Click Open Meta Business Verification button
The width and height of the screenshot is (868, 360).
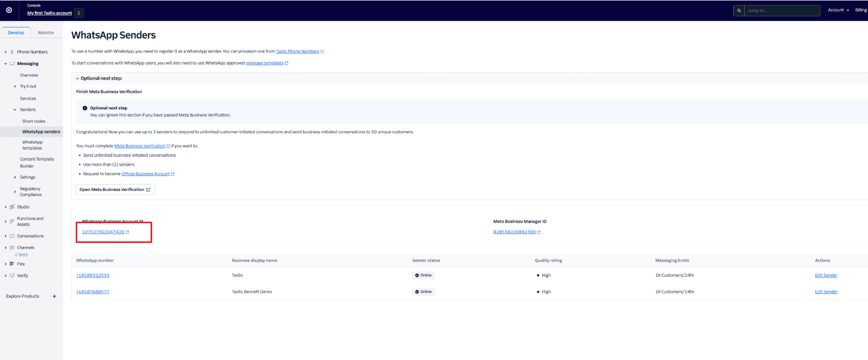(115, 189)
